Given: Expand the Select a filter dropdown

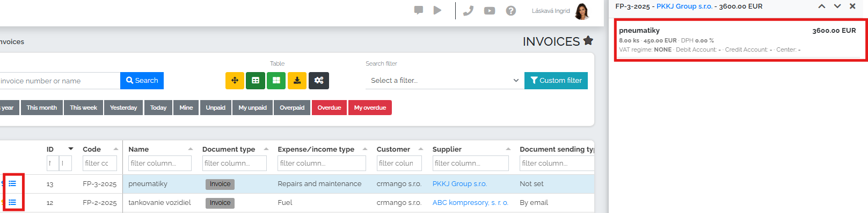Looking at the screenshot, I should (x=445, y=81).
